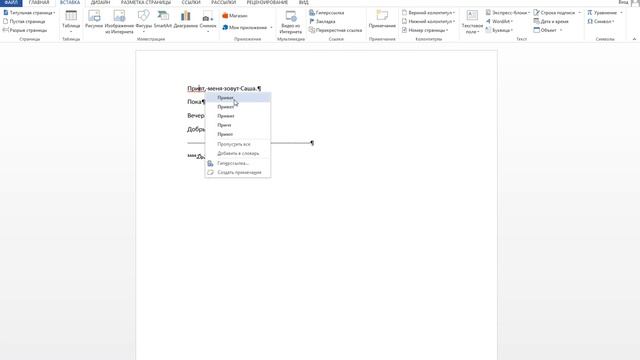The width and height of the screenshot is (640, 360).
Task: Open the Таблица insert table button
Action: pos(71,21)
